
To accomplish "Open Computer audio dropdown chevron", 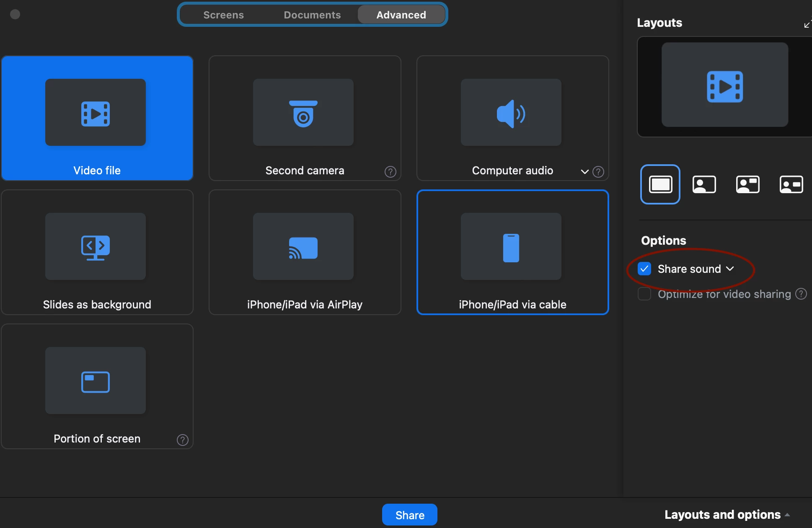I will tap(584, 172).
